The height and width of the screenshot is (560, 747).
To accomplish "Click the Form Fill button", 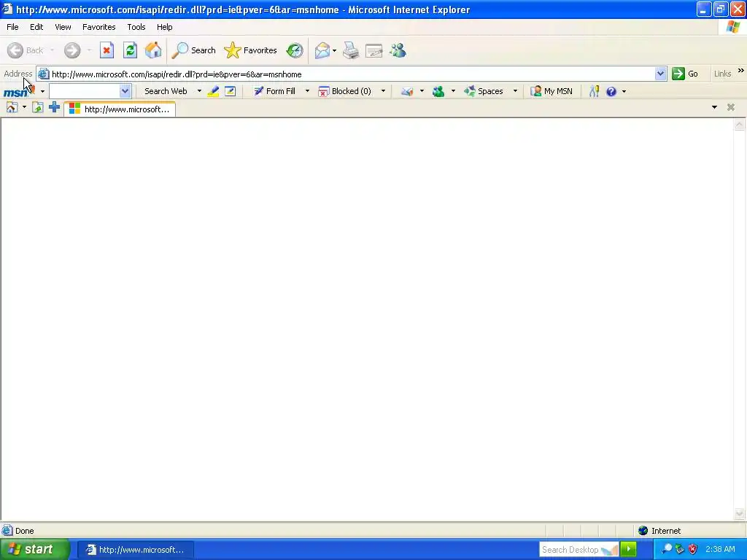I will (x=275, y=91).
